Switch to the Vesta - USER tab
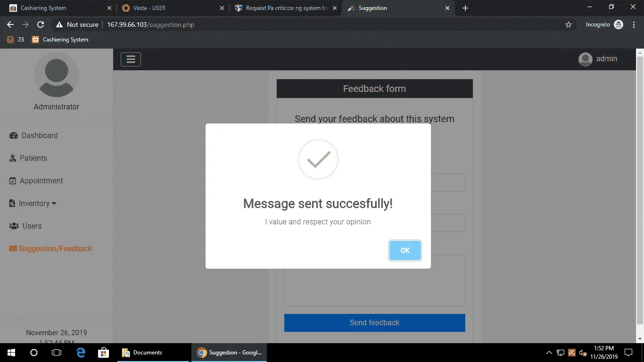 pyautogui.click(x=173, y=8)
